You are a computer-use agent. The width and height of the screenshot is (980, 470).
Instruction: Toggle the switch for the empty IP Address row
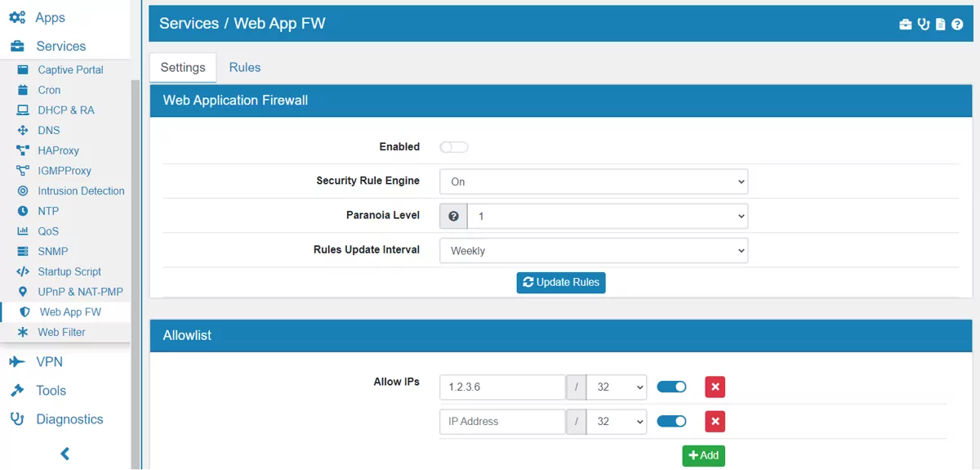[671, 421]
